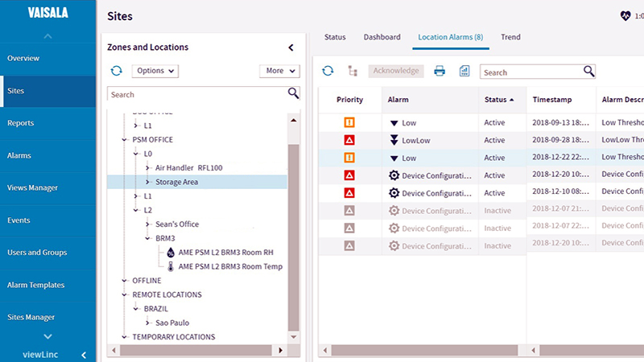Refresh the Location Alarms list

pyautogui.click(x=328, y=71)
